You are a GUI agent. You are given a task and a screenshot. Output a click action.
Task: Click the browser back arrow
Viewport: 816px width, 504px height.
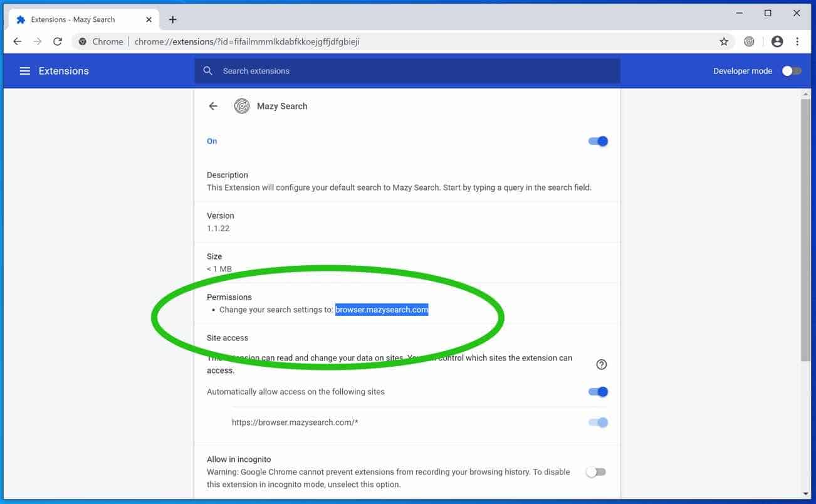[18, 41]
